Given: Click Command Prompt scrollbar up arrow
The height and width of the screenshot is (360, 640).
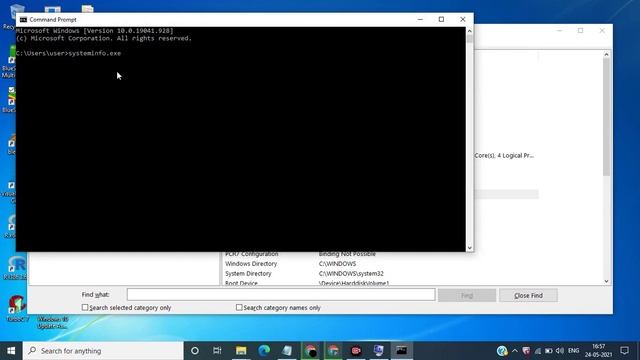Looking at the screenshot, I should tap(469, 31).
